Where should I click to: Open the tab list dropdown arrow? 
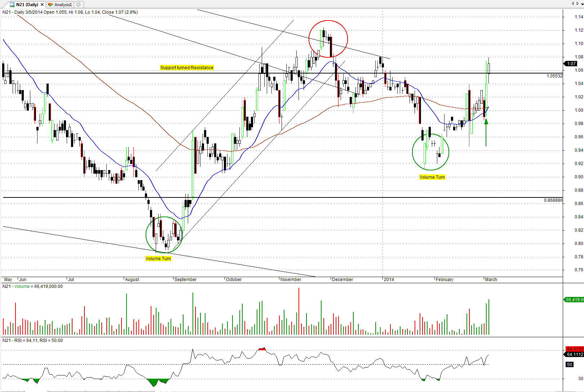click(x=581, y=4)
